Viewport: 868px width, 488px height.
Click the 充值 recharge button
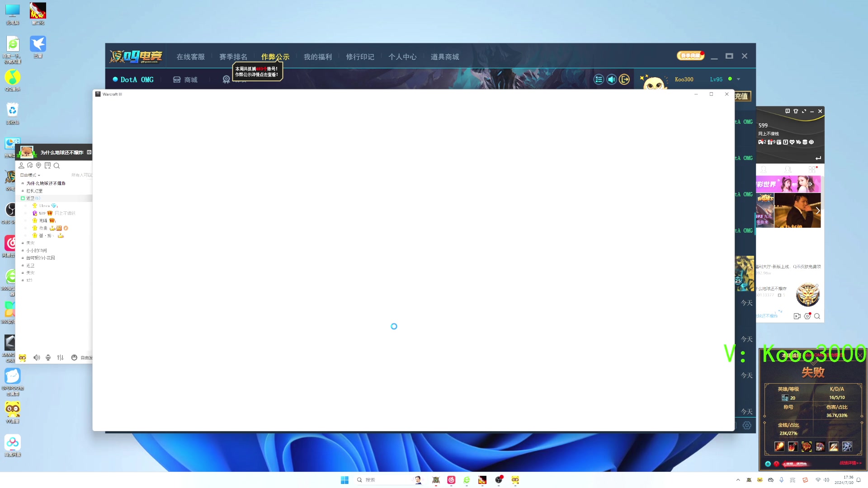[742, 96]
